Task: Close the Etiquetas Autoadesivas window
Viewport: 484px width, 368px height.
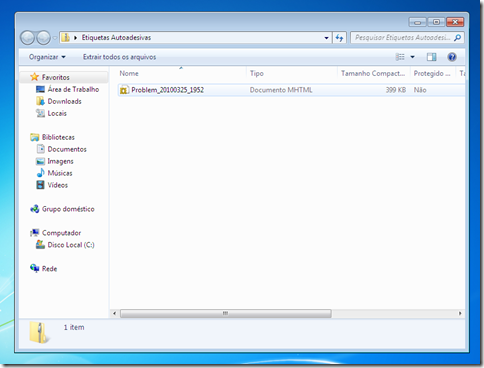Action: (x=455, y=22)
